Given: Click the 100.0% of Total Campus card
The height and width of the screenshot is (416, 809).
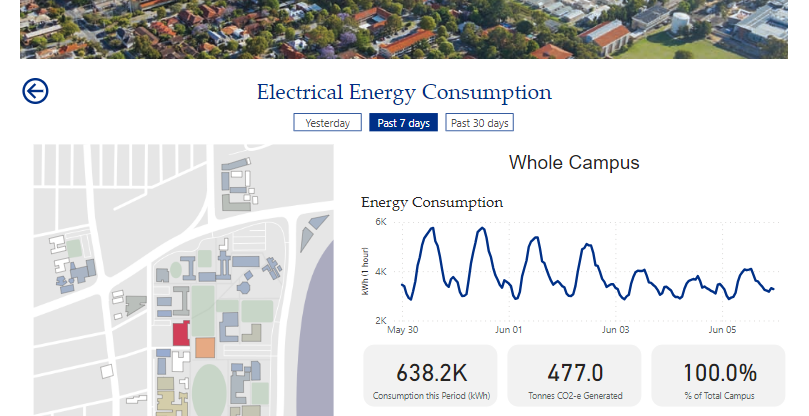Looking at the screenshot, I should 719,376.
